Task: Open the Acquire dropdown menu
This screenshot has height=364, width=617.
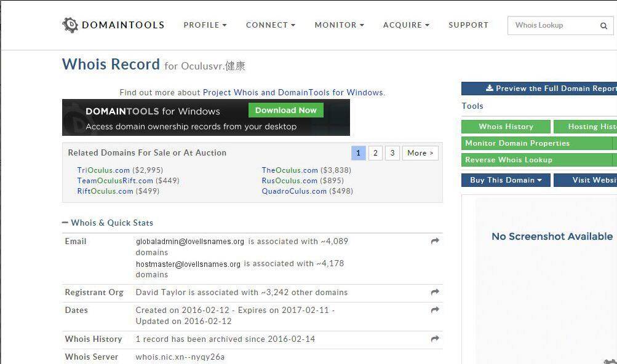Action: tap(406, 25)
